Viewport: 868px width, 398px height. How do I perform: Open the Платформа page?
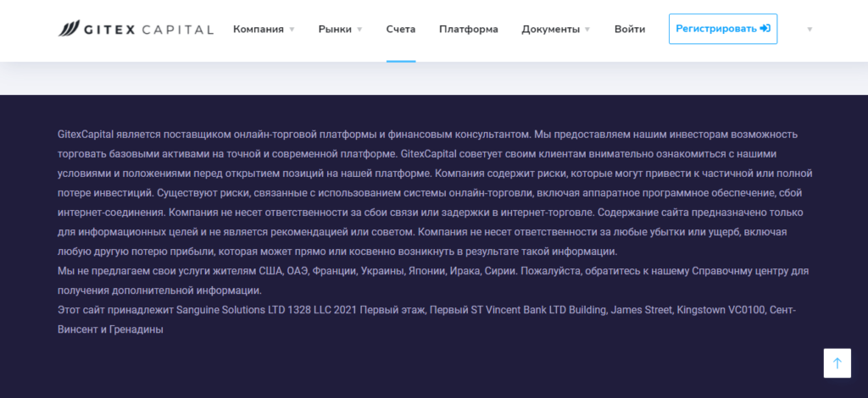[x=468, y=30]
